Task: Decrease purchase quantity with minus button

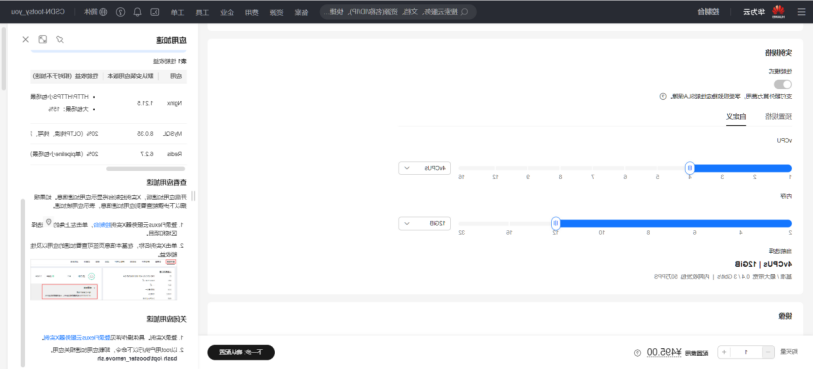Action: tap(768, 352)
